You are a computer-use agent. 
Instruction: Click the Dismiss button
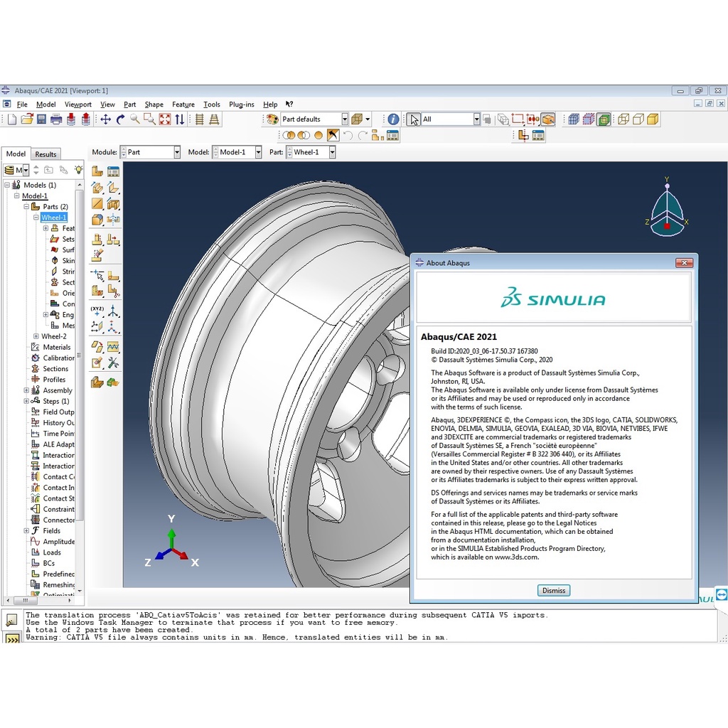coord(553,590)
